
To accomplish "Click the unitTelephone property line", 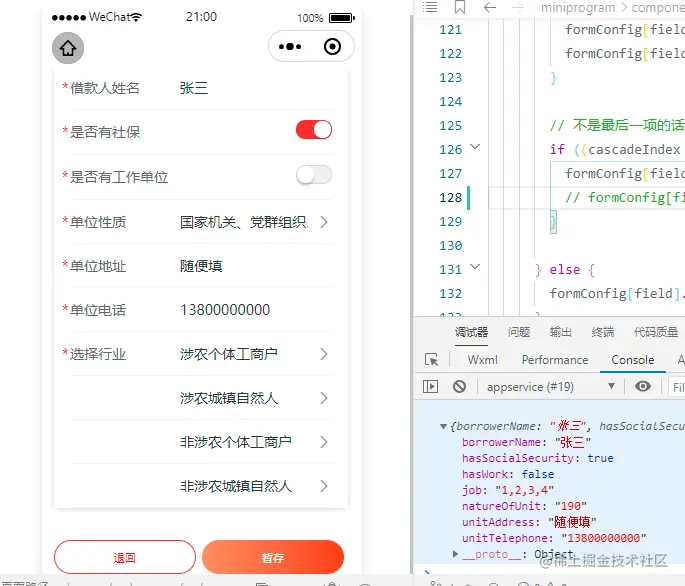I will tap(554, 538).
